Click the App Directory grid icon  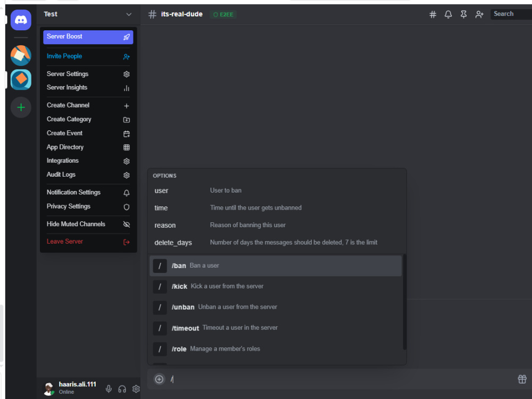[x=126, y=147]
